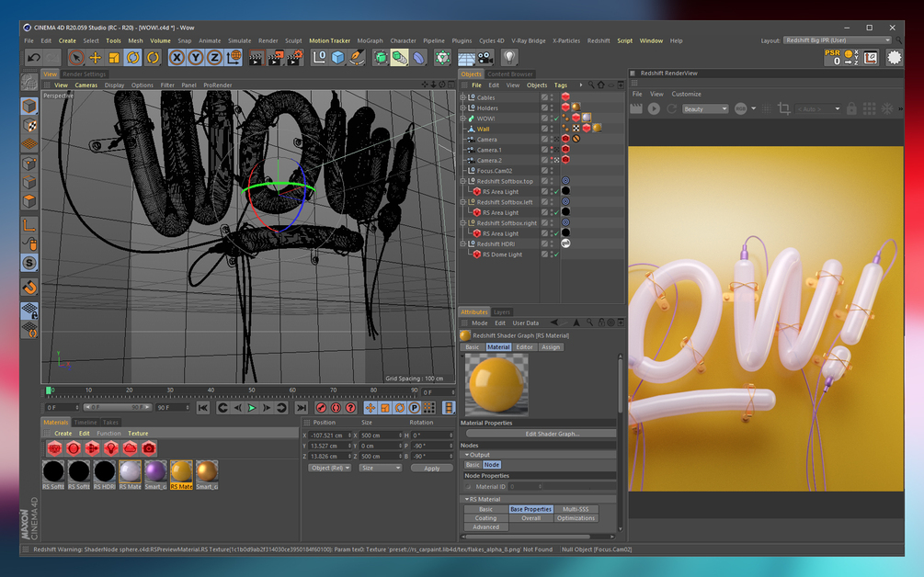Toggle X axis lock
Image resolution: width=924 pixels, height=577 pixels.
[177, 58]
